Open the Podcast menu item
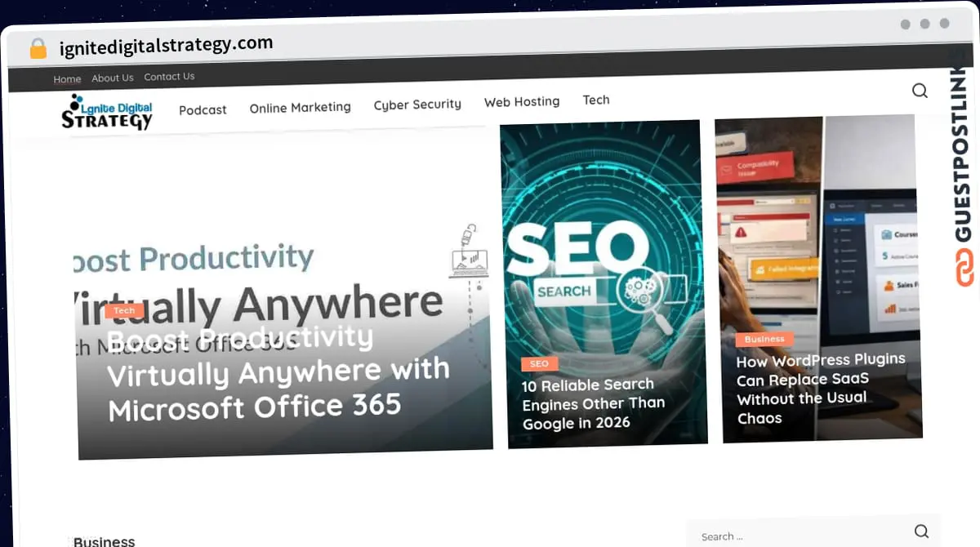Screen dimensions: 980x547 203,109
